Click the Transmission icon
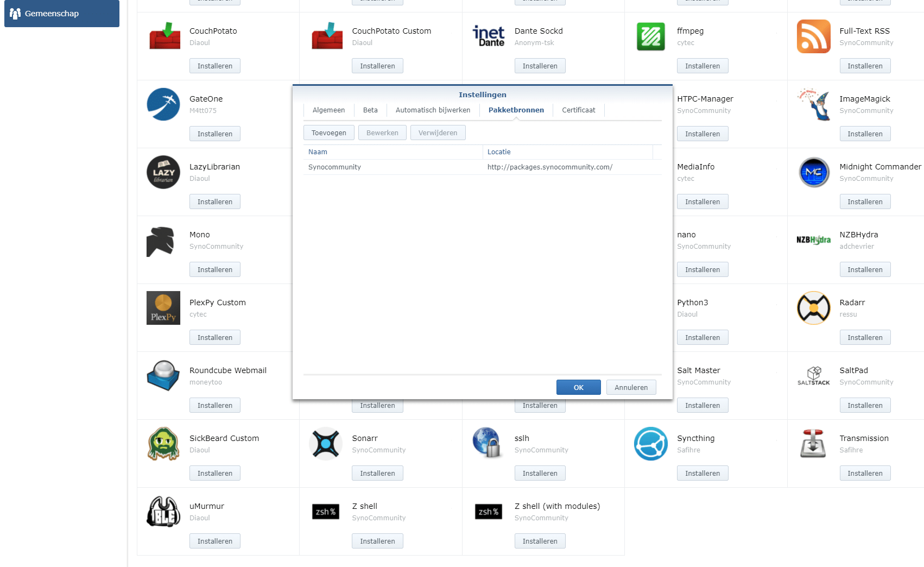 [813, 444]
